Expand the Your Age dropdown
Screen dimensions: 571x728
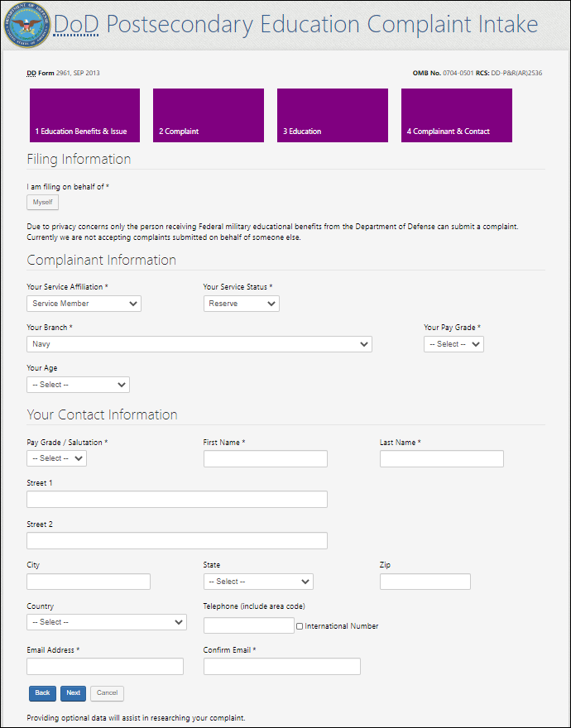pyautogui.click(x=78, y=385)
